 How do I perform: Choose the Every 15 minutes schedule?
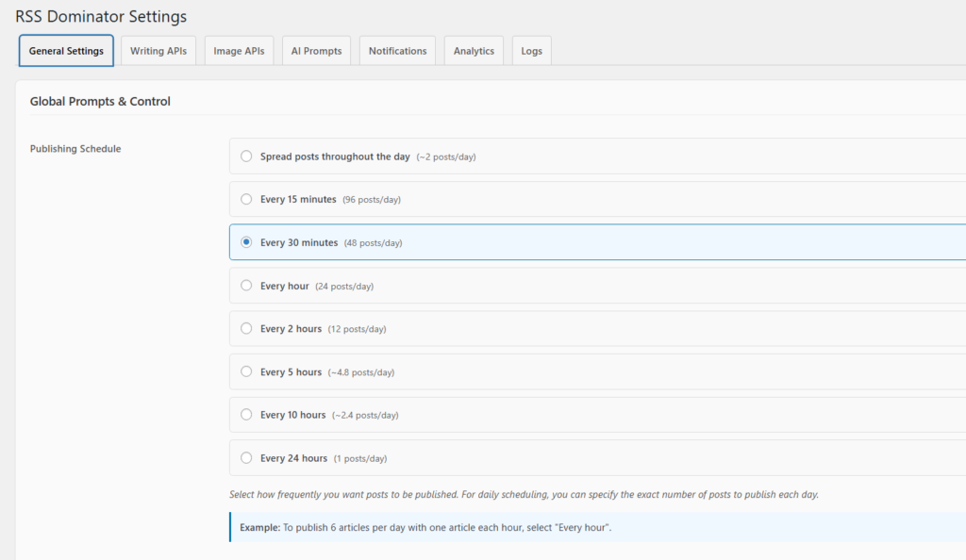click(x=247, y=200)
